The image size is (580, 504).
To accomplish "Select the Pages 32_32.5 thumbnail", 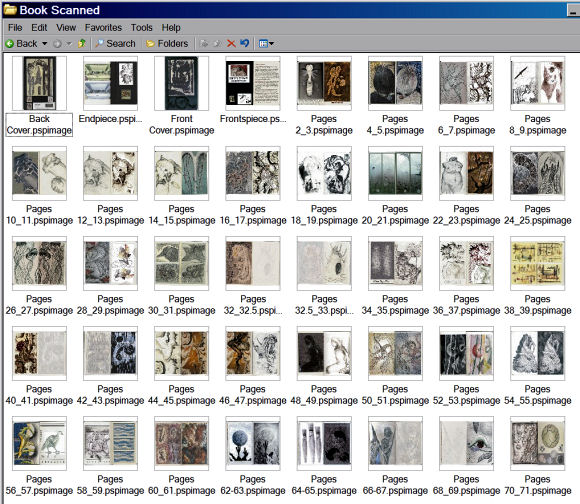I will (253, 263).
